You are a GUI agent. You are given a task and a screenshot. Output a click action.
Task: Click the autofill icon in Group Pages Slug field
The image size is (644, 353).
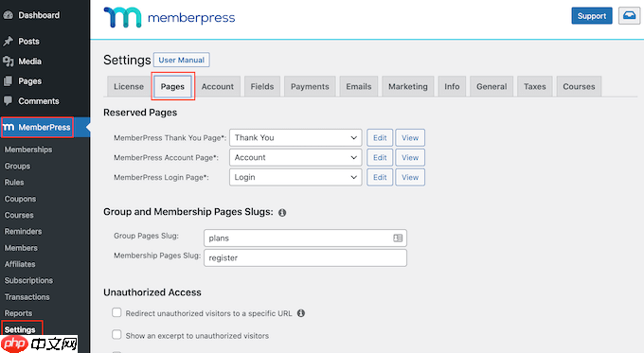point(398,238)
